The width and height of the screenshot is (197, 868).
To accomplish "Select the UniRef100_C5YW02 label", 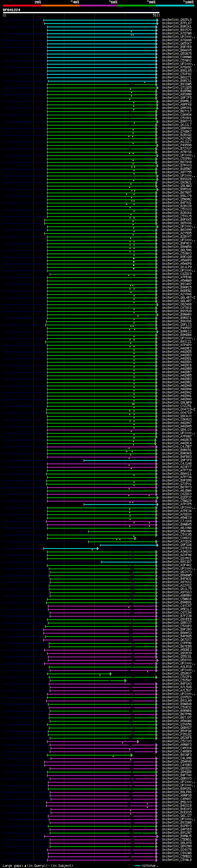I will 177,60.
